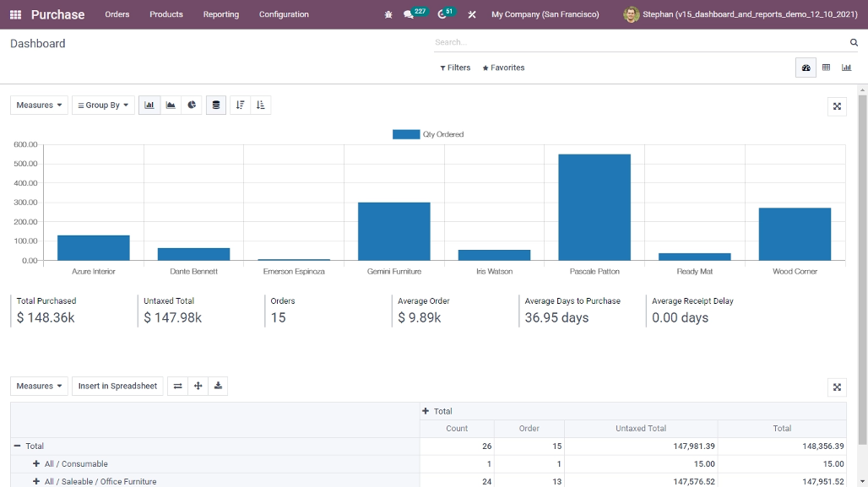
Task: Sort chart values in ascending order
Action: click(x=259, y=105)
